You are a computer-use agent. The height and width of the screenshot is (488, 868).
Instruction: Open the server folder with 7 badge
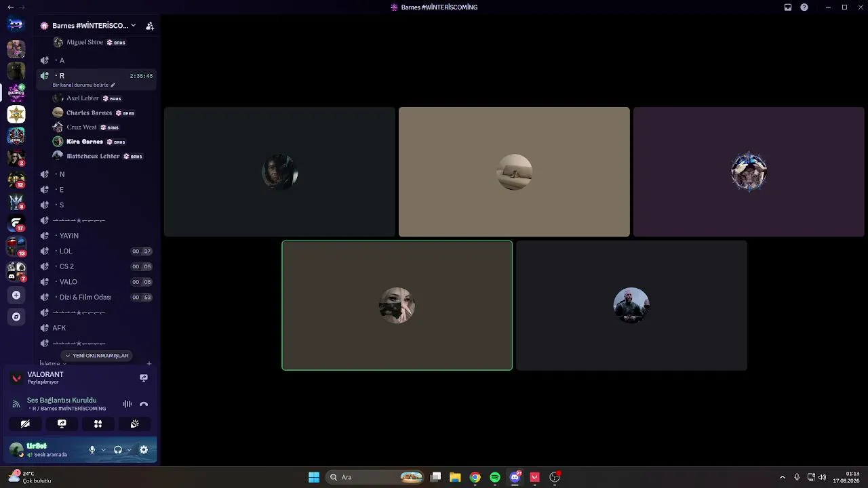pos(16,272)
